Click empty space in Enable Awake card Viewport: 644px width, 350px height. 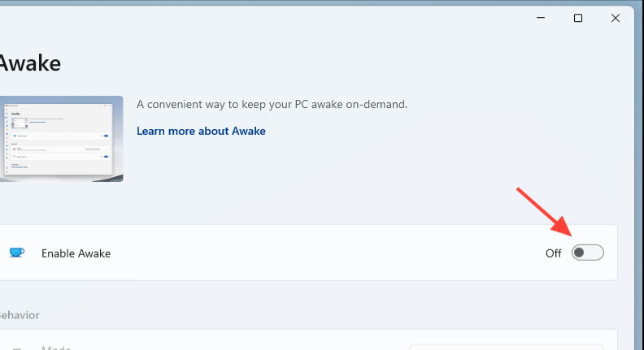click(325, 253)
